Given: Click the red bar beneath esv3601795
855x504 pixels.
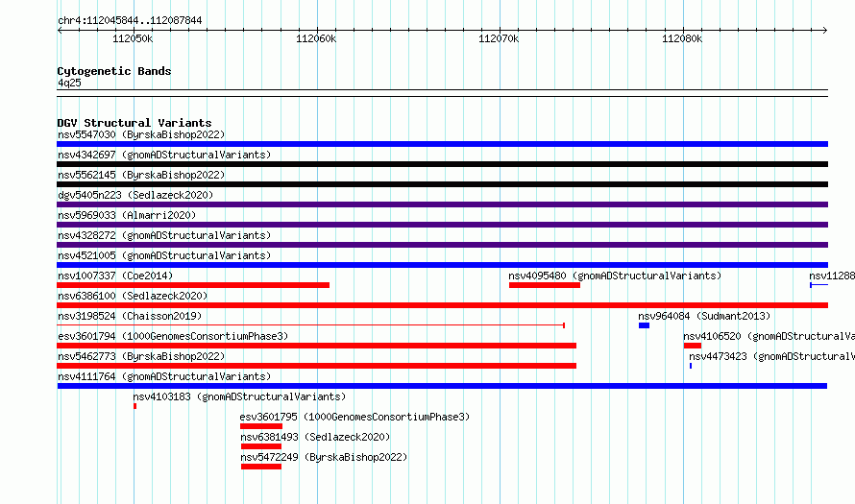Looking at the screenshot, I should [261, 426].
